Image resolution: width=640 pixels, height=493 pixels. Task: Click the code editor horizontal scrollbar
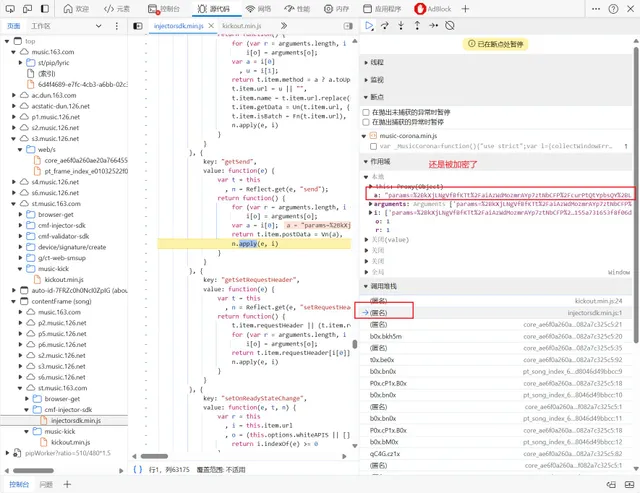pos(154,456)
